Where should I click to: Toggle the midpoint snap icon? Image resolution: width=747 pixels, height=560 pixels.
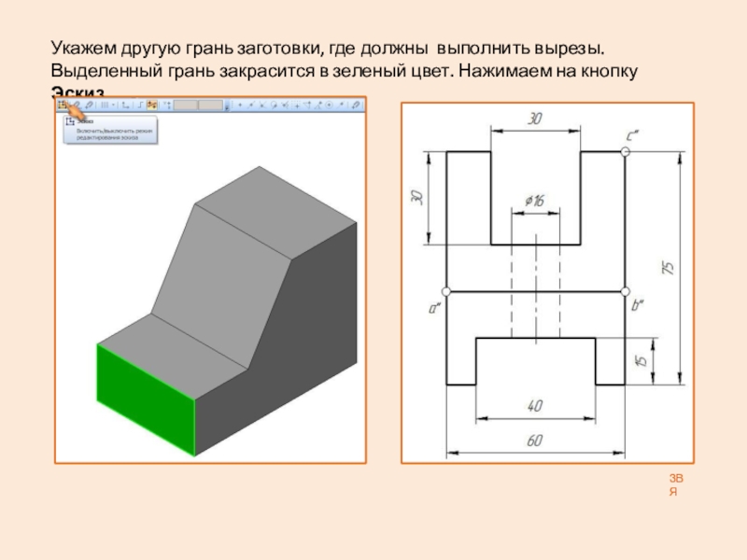(x=251, y=105)
